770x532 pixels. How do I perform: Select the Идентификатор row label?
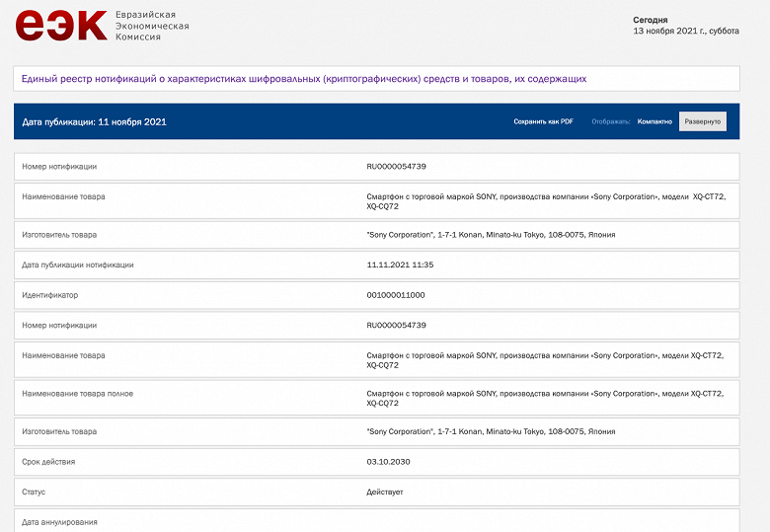(x=49, y=295)
